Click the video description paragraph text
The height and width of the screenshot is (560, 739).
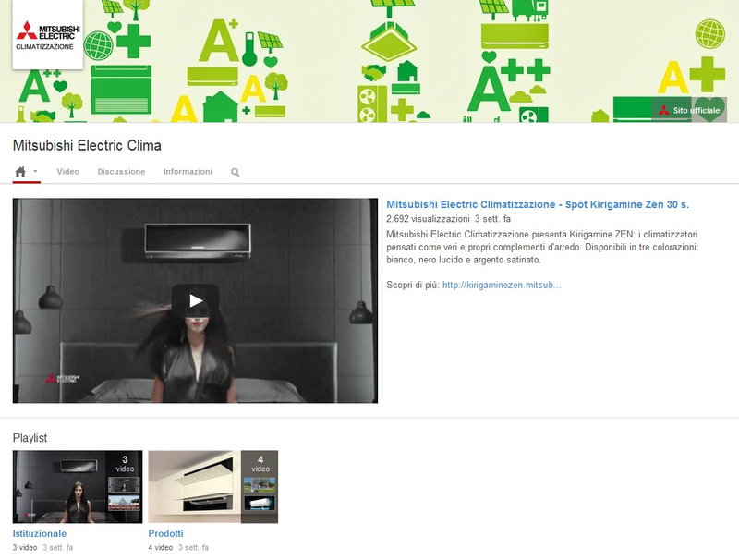(x=542, y=247)
